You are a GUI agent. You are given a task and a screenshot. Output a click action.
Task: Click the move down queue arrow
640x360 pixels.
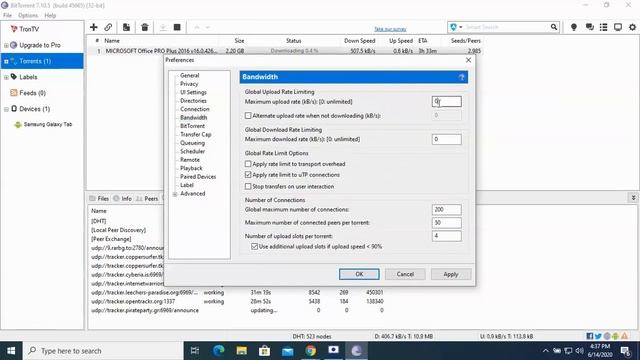pos(208,27)
